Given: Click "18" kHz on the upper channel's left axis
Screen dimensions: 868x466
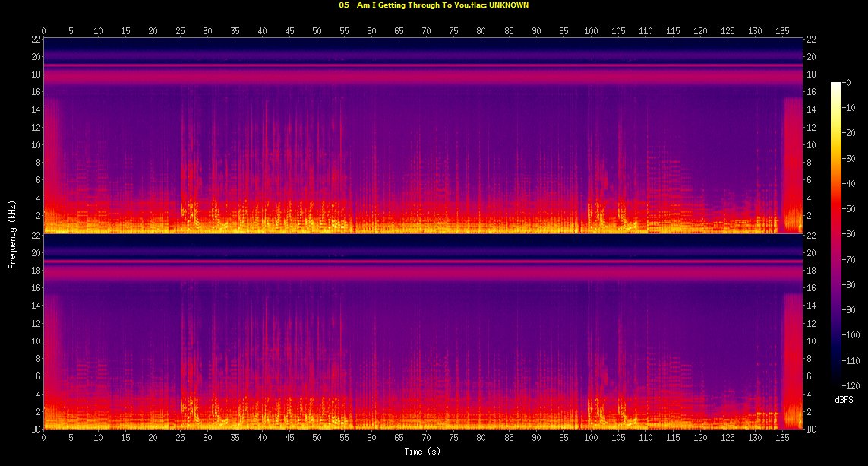Looking at the screenshot, I should click(x=36, y=74).
